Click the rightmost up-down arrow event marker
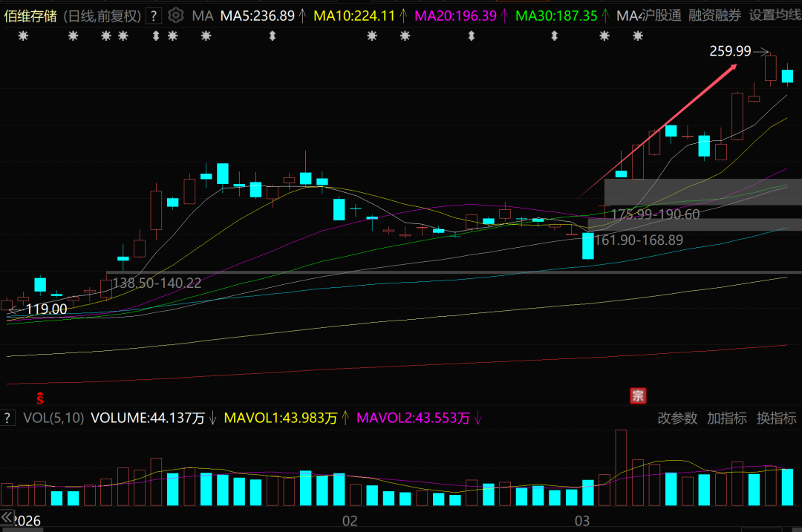This screenshot has height=532, width=802. (x=555, y=36)
